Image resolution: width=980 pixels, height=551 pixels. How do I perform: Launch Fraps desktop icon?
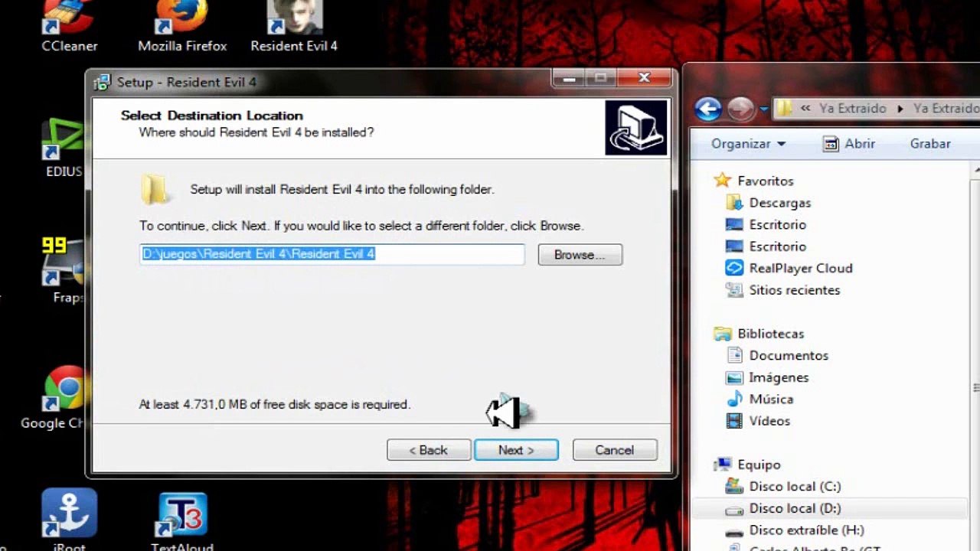tap(65, 270)
